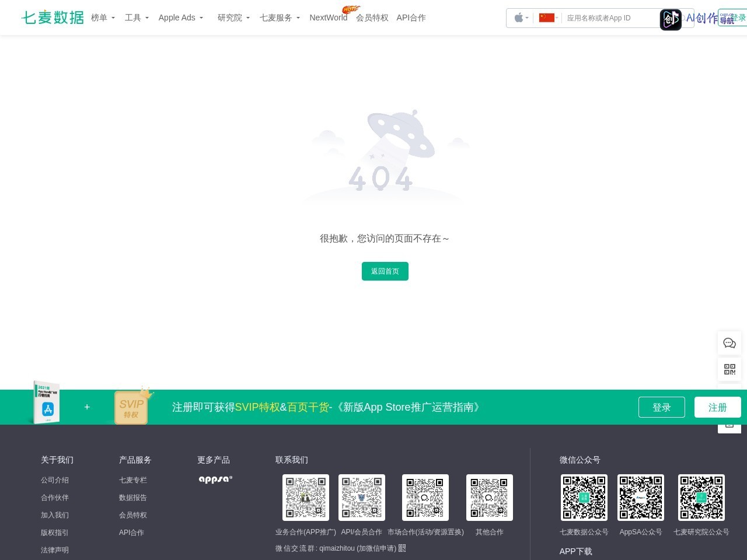Viewport: 747px width, 560px height.
Task: Open the Apple platform selector
Action: tap(521, 18)
